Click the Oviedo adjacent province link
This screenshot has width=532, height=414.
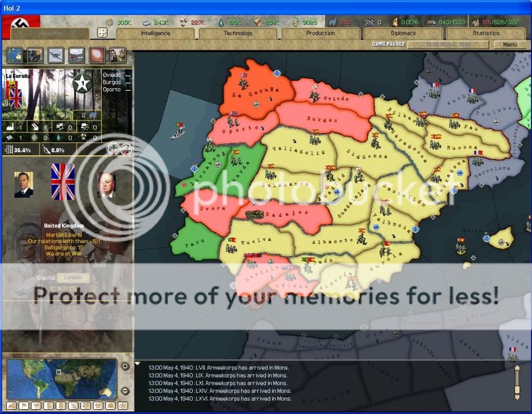point(112,75)
